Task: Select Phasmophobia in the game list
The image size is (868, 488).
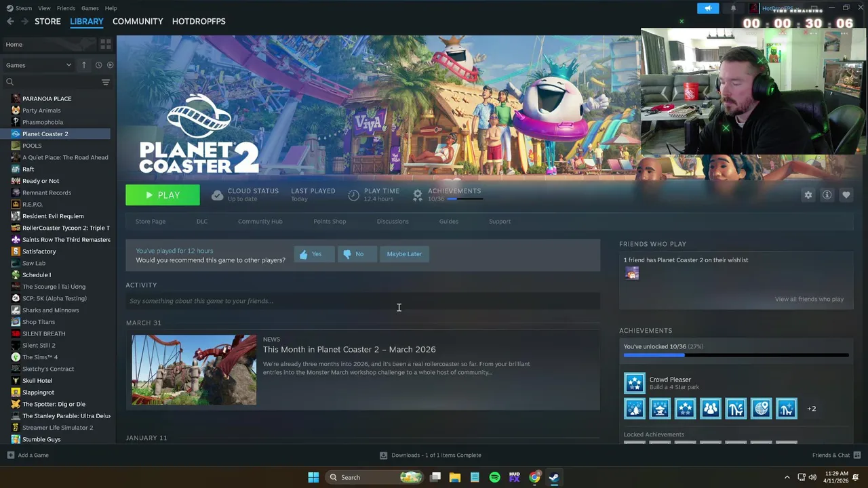Action: click(x=43, y=122)
